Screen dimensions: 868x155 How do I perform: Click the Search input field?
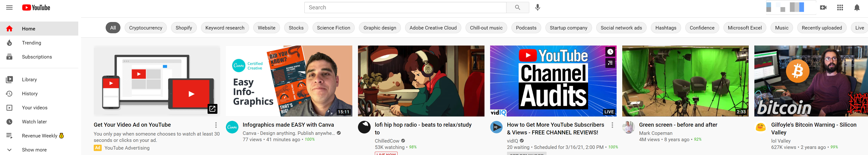[405, 7]
